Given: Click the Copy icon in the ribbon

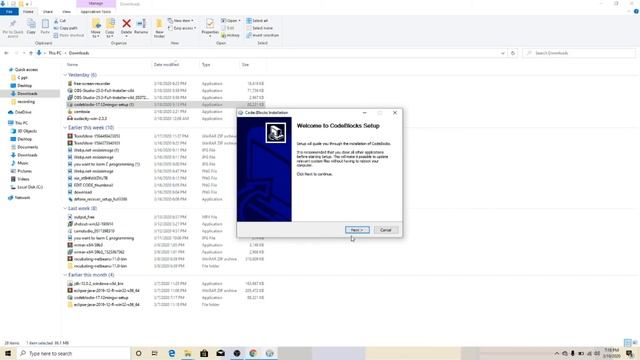Looking at the screenshot, I should tap(31, 27).
